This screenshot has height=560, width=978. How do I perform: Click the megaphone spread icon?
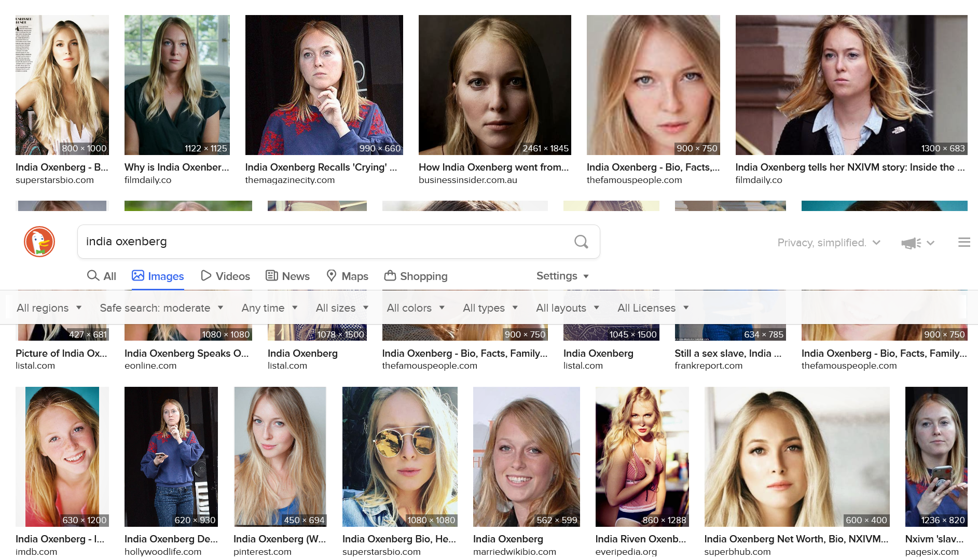point(911,243)
